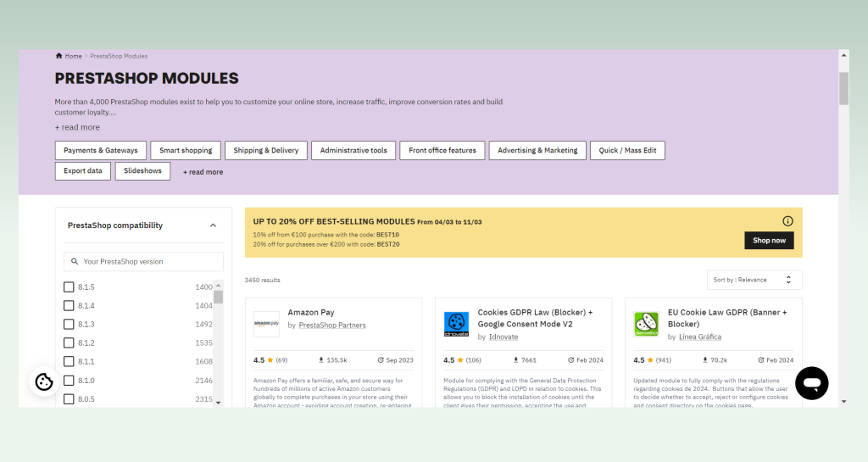Click the 2146 count beside 8.1.0
The image size is (868, 462).
(203, 381)
